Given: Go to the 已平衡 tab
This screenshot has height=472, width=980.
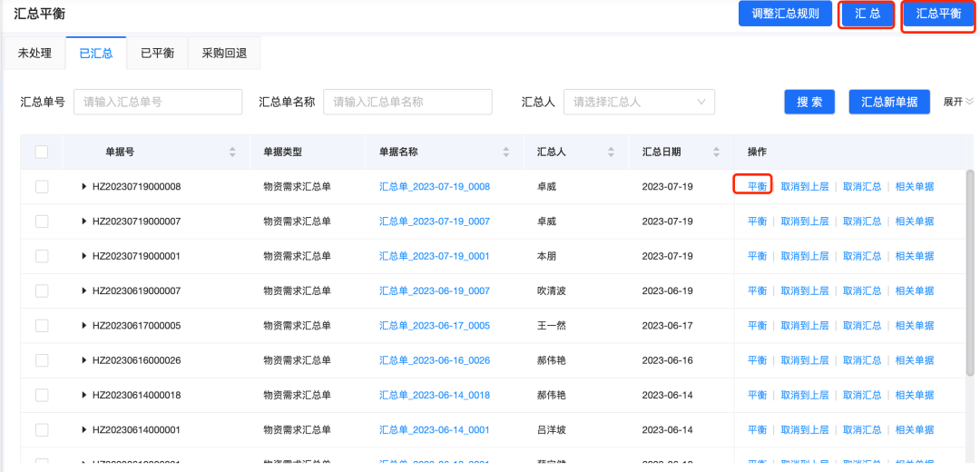Looking at the screenshot, I should (x=157, y=54).
